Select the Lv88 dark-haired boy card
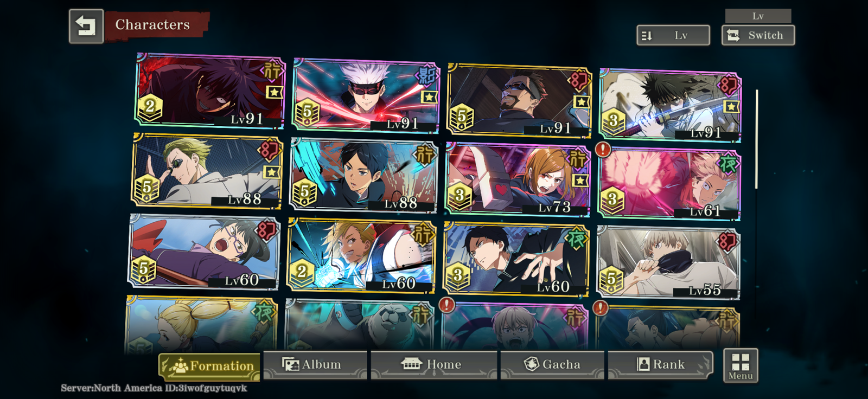The image size is (868, 399). (363, 176)
